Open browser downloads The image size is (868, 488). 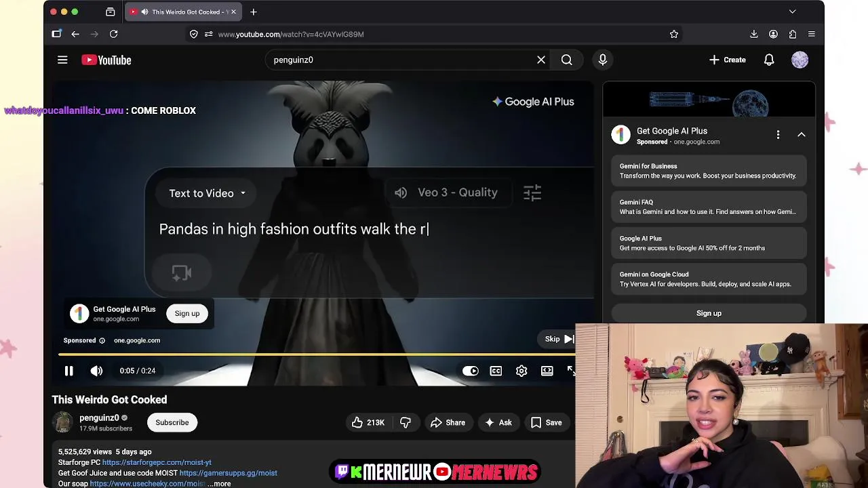point(753,34)
